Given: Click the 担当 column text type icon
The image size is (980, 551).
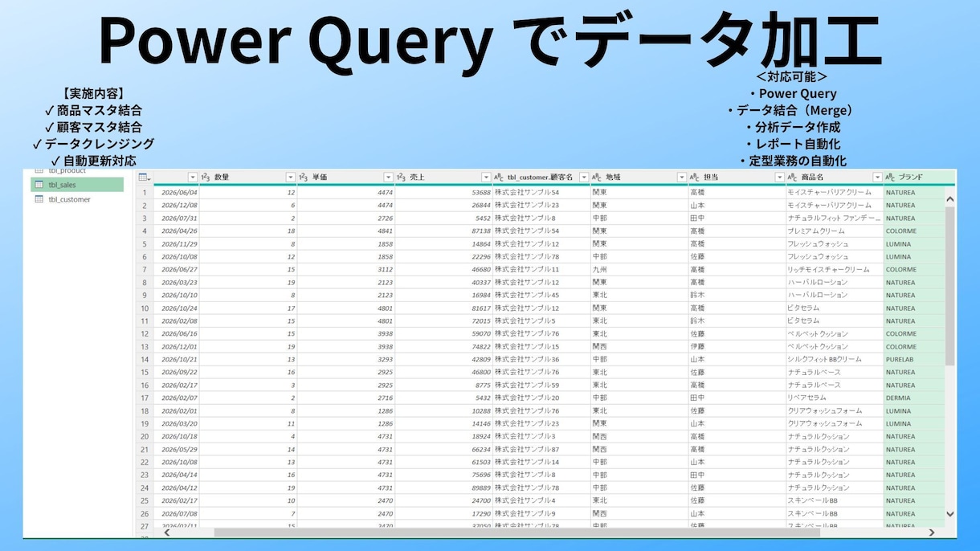Looking at the screenshot, I should point(696,177).
